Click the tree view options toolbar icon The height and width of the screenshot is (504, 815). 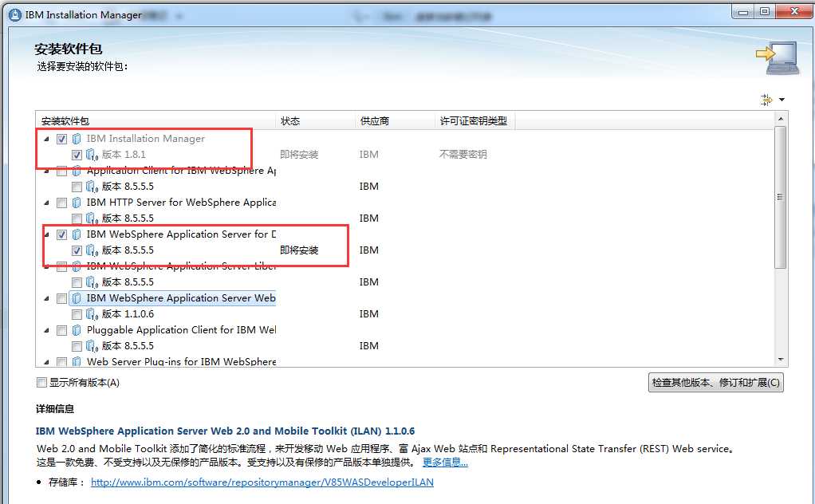click(x=766, y=100)
